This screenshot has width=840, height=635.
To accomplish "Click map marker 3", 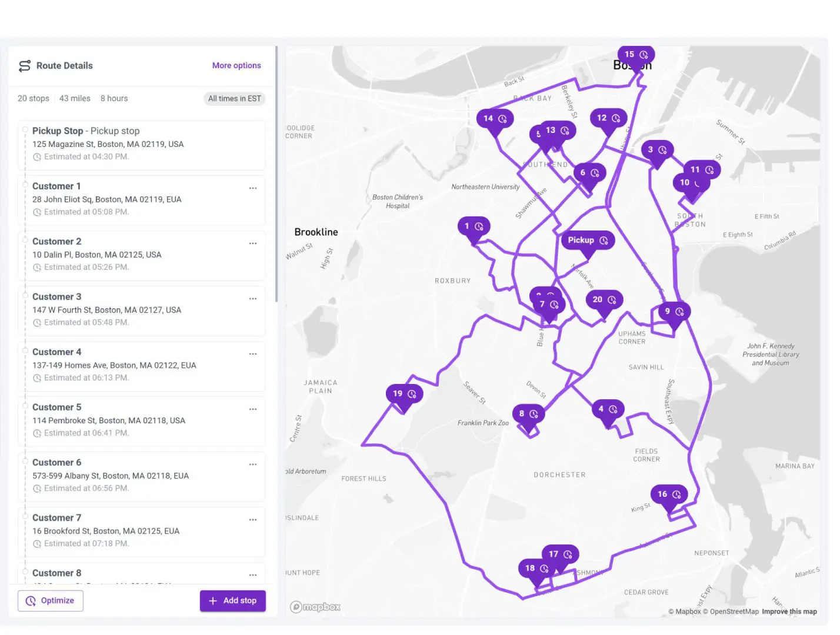I will (x=657, y=150).
